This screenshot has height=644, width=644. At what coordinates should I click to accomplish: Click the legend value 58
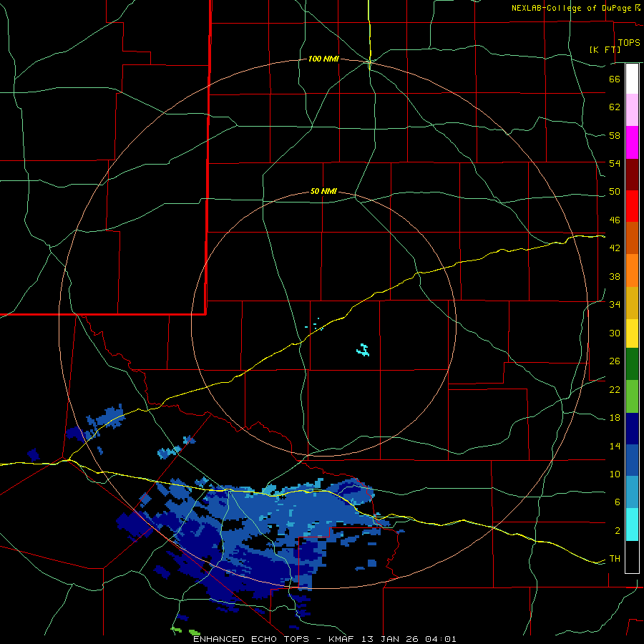point(615,135)
